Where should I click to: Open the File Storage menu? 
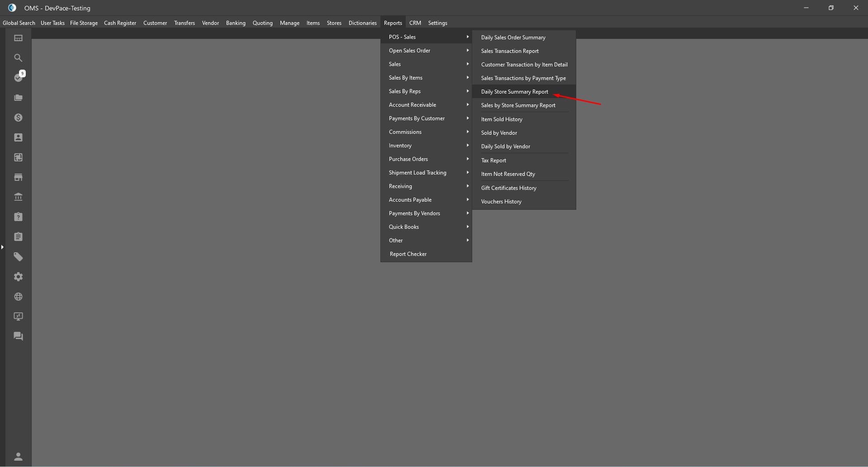[84, 23]
